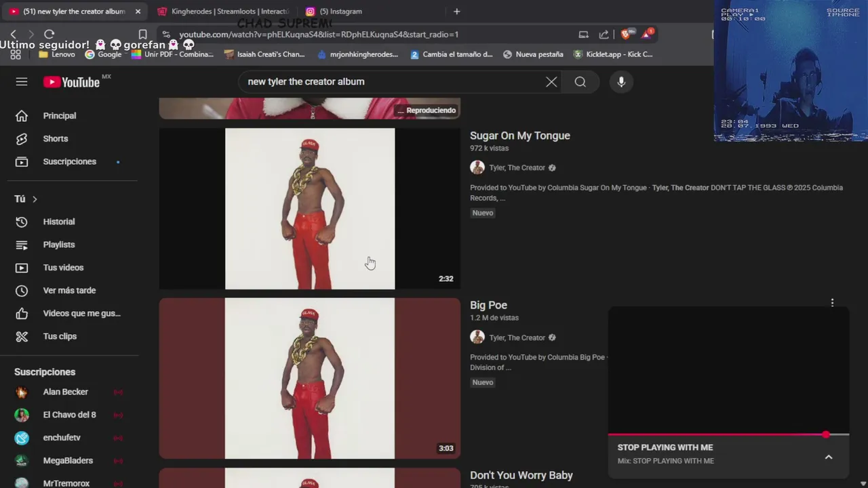Open the Brave Rewards triangle icon

647,34
